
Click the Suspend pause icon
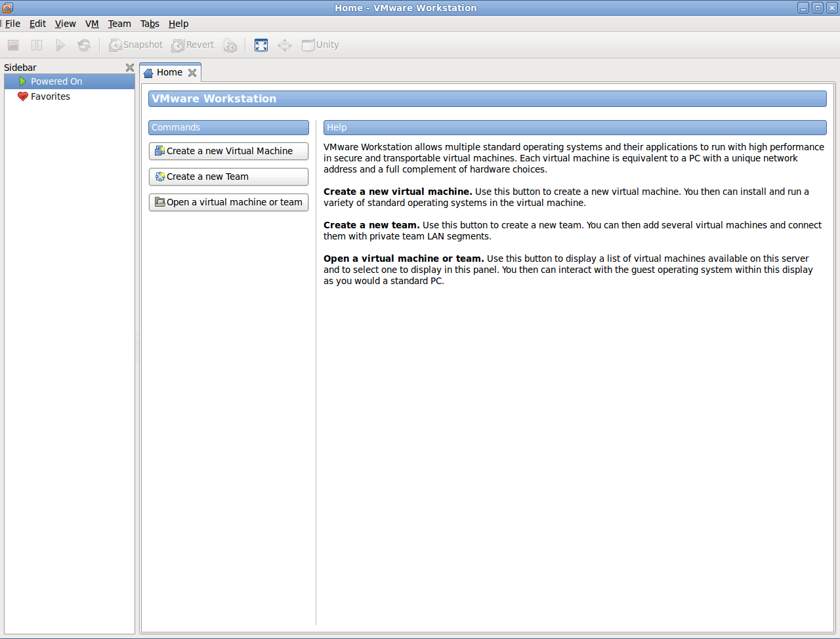(37, 45)
